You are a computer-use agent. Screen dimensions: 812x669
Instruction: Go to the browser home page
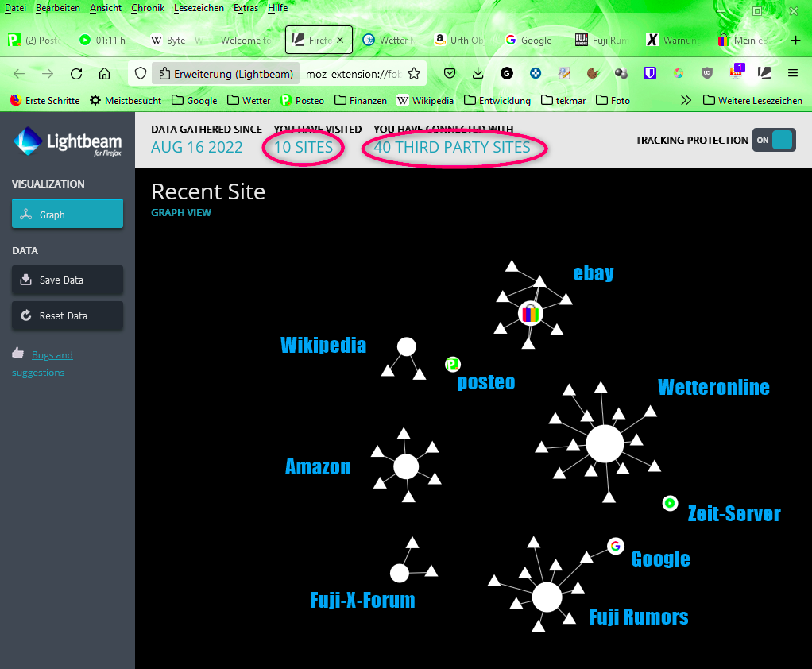pos(104,74)
